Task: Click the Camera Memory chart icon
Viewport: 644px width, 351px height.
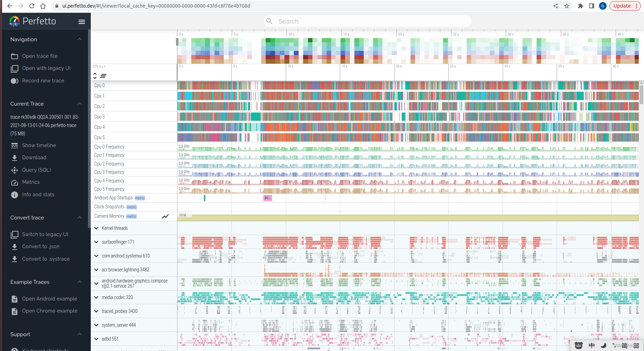Action: pyautogui.click(x=165, y=216)
